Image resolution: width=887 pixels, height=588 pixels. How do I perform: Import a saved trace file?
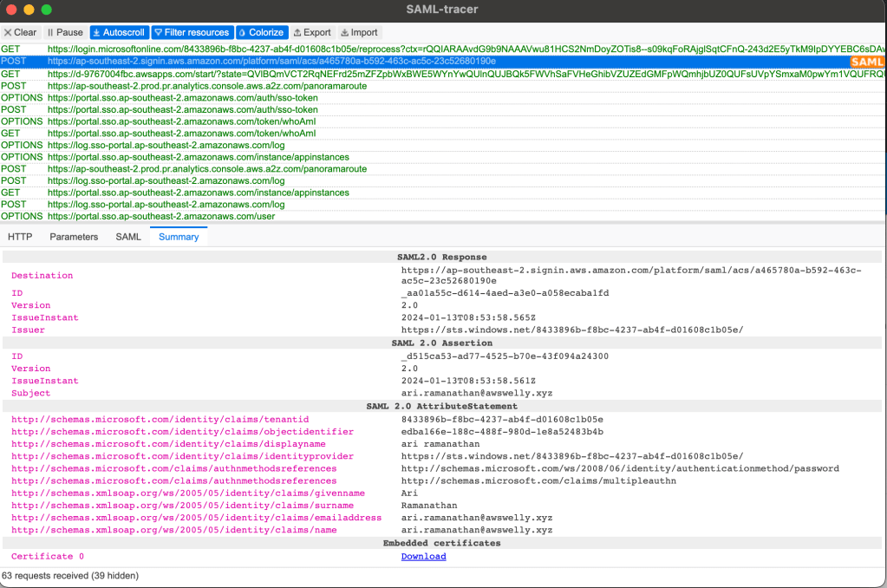[x=359, y=32]
